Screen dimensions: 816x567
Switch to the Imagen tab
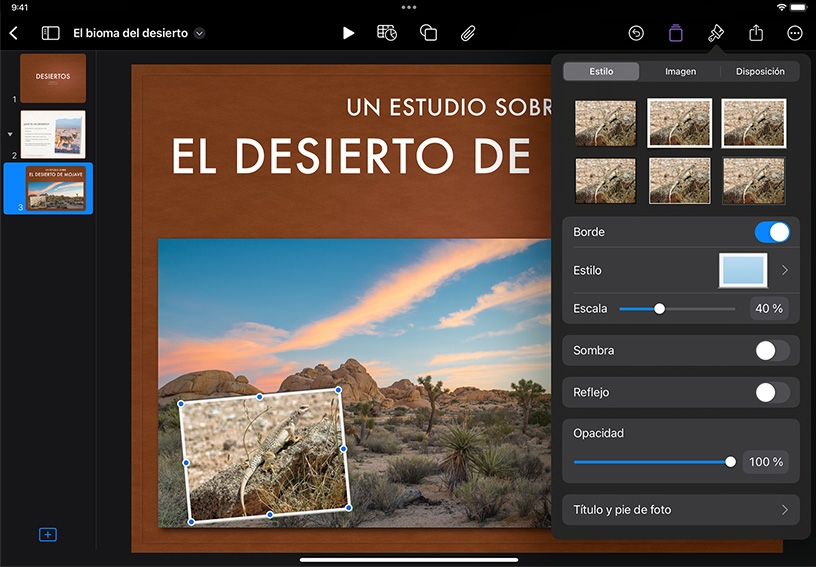pyautogui.click(x=680, y=71)
